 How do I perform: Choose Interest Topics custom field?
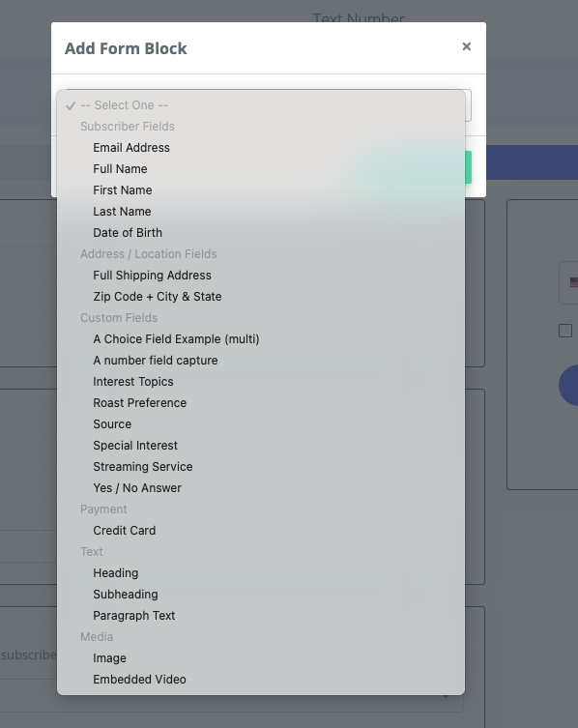[261, 382]
